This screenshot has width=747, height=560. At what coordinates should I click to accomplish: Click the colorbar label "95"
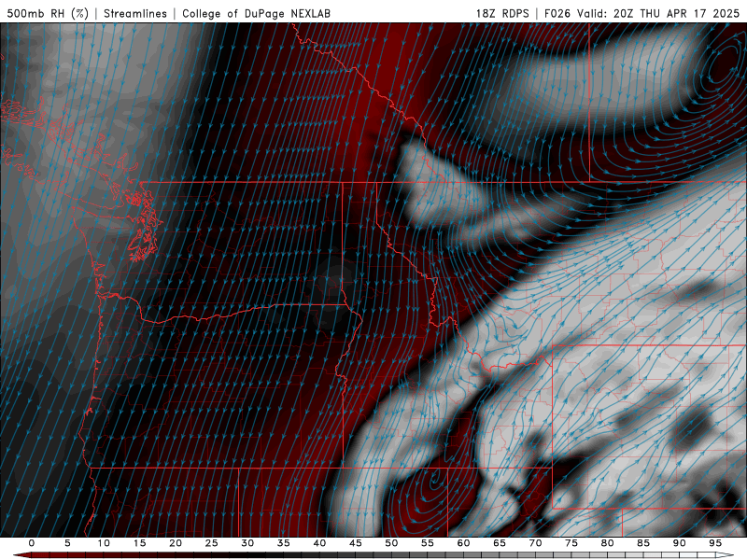pos(715,543)
